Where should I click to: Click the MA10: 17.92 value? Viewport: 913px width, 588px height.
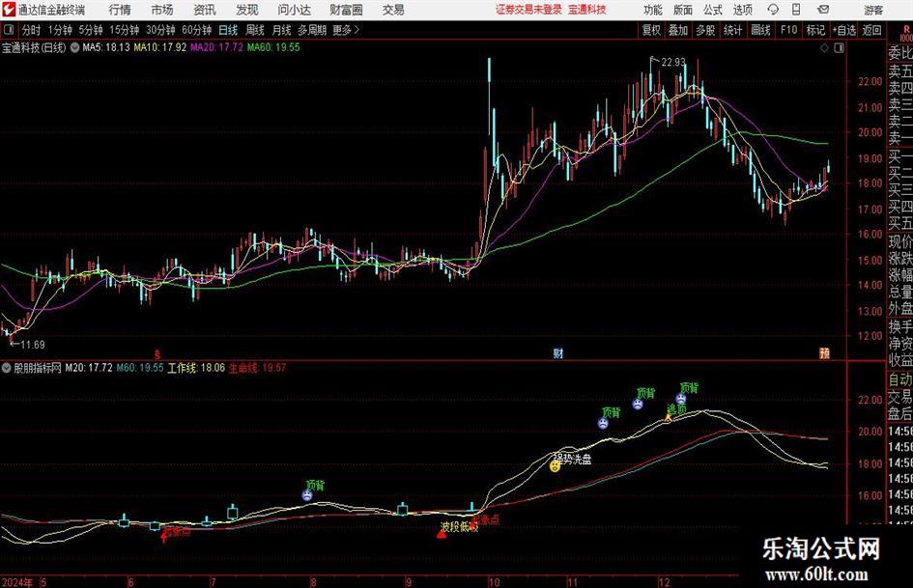[x=160, y=47]
